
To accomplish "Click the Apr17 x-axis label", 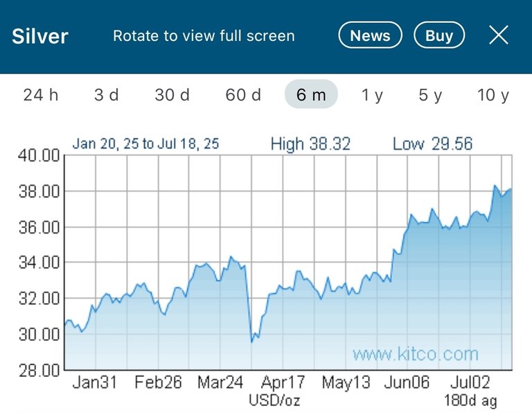I will point(283,383).
